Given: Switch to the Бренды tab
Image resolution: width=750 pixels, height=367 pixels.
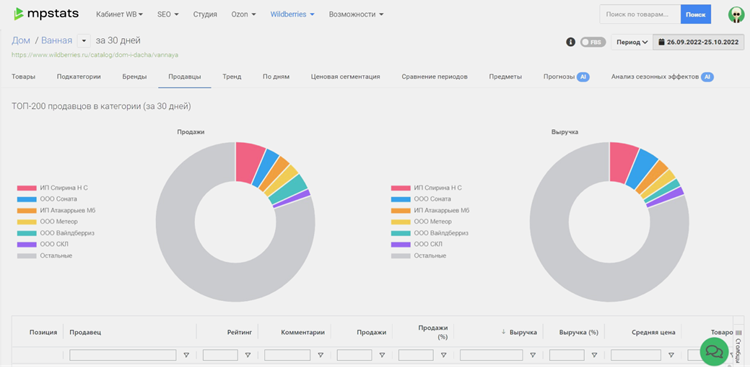Looking at the screenshot, I should click(x=134, y=77).
